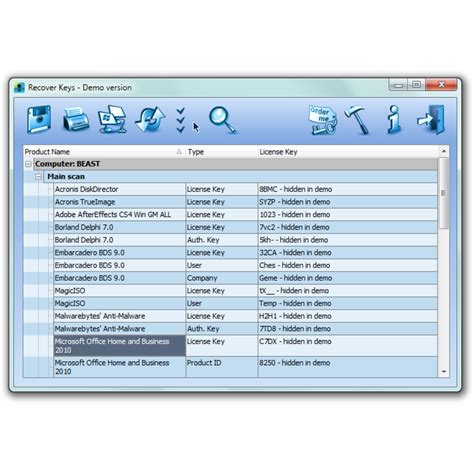474x474 pixels.
Task: Click Type cell in Acronis DiskDirector row
Action: [222, 189]
